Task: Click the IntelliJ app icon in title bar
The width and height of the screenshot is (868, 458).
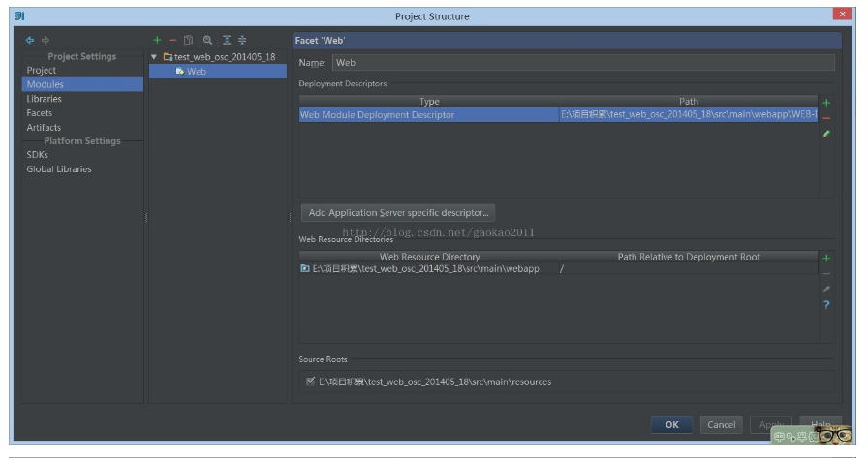Action: (x=20, y=16)
